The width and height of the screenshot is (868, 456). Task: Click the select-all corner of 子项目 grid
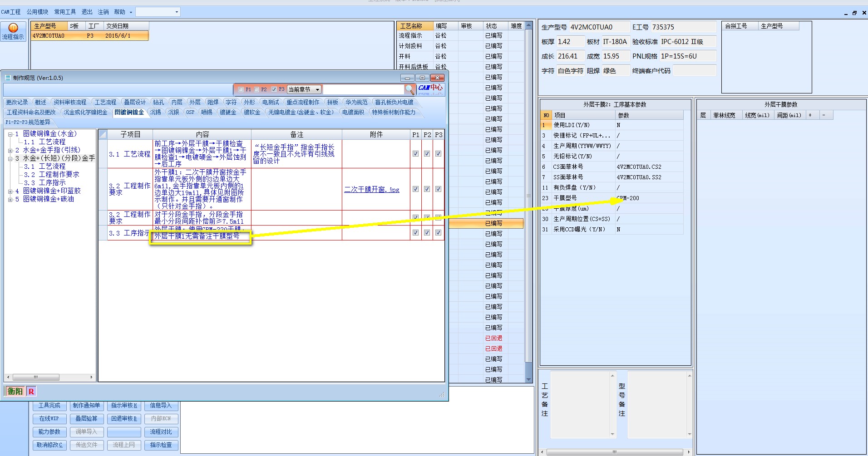[103, 134]
